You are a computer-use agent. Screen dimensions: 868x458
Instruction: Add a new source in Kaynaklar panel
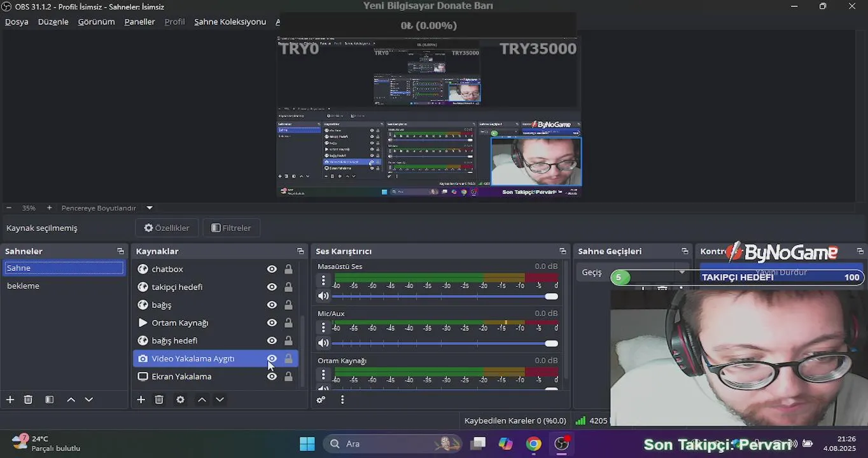point(141,399)
